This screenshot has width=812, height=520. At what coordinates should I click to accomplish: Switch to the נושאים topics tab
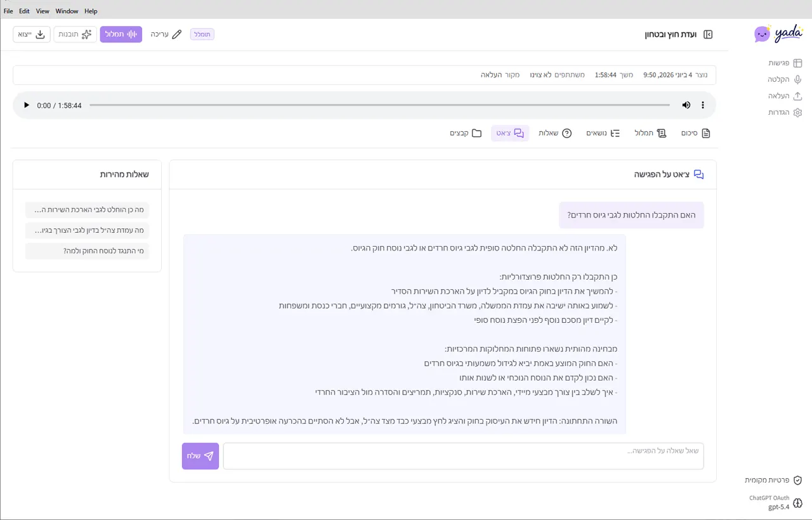coord(603,133)
